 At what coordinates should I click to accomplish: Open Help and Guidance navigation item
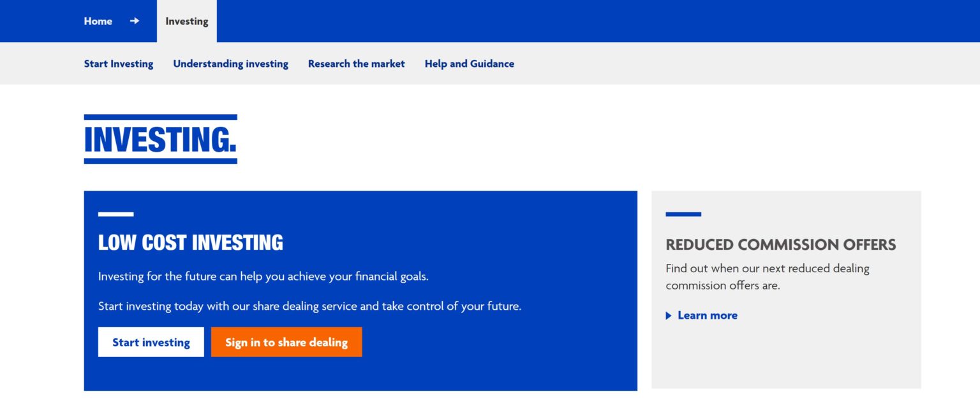click(x=469, y=63)
